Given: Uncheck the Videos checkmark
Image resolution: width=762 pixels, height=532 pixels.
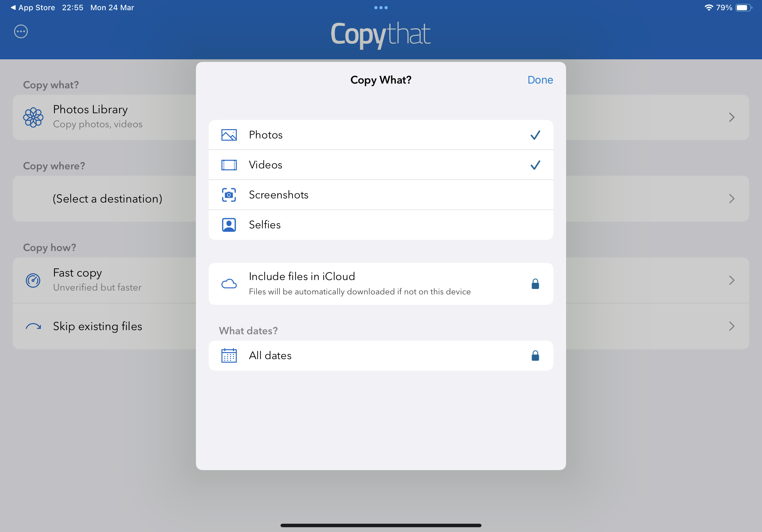Looking at the screenshot, I should tap(535, 165).
